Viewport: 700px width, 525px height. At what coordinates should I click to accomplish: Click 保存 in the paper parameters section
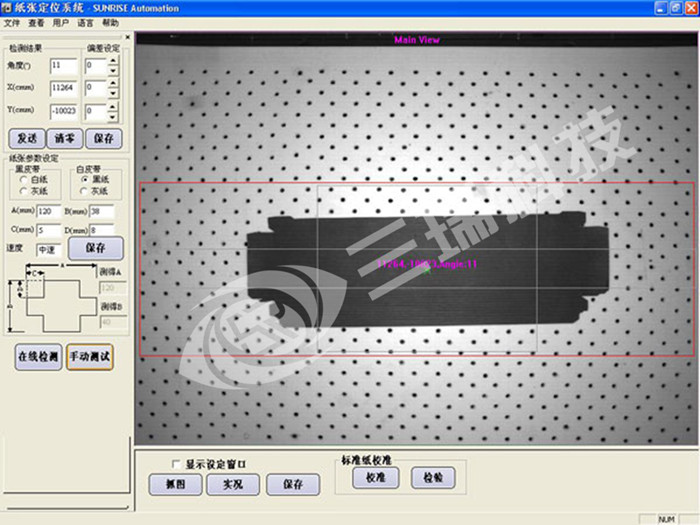point(96,248)
